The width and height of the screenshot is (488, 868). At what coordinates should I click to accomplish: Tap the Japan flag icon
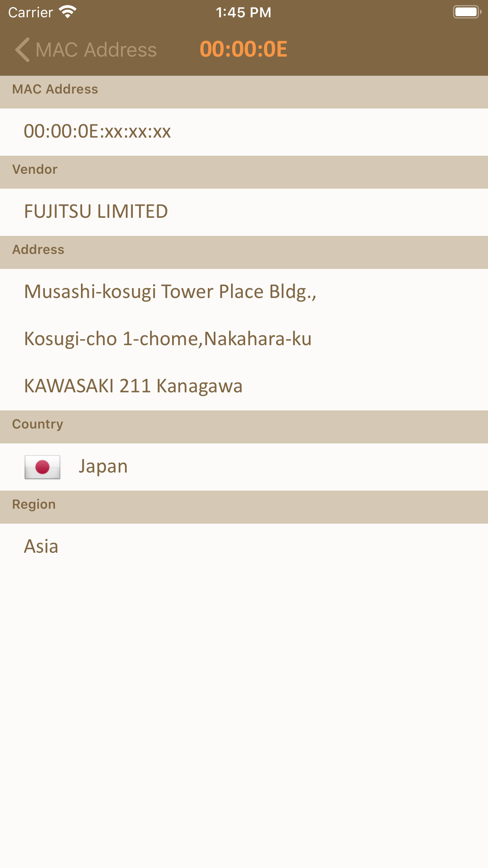pyautogui.click(x=42, y=467)
